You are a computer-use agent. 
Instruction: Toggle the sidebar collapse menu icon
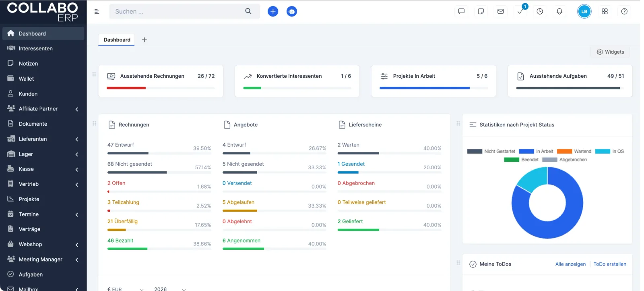97,12
